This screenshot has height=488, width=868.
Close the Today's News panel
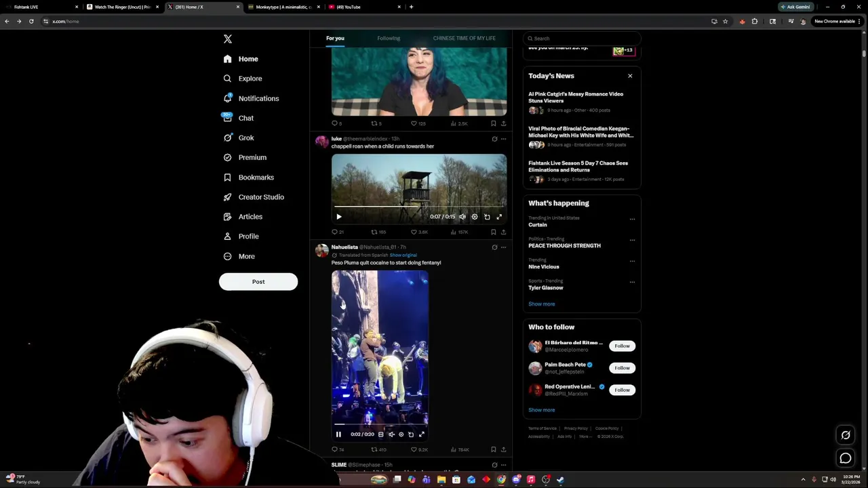click(630, 76)
